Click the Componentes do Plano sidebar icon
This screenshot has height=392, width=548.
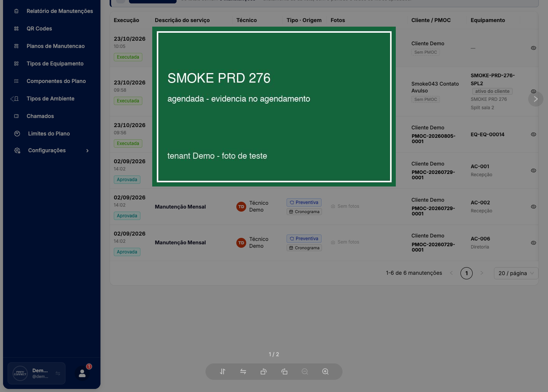tap(16, 81)
